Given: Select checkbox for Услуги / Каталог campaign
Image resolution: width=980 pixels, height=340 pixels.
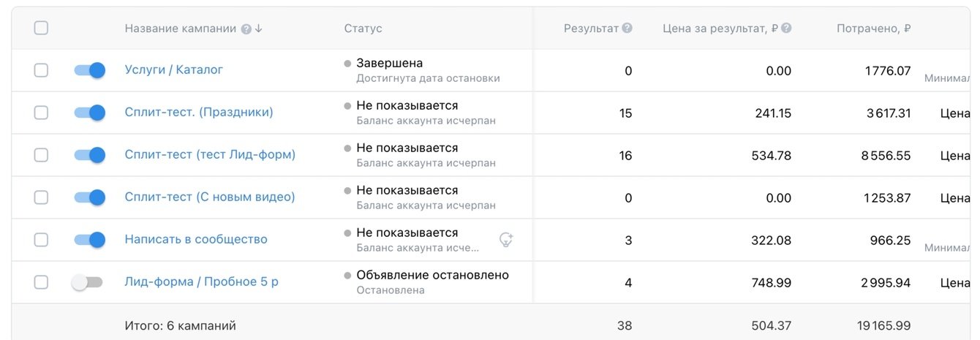Looking at the screenshot, I should tap(41, 70).
